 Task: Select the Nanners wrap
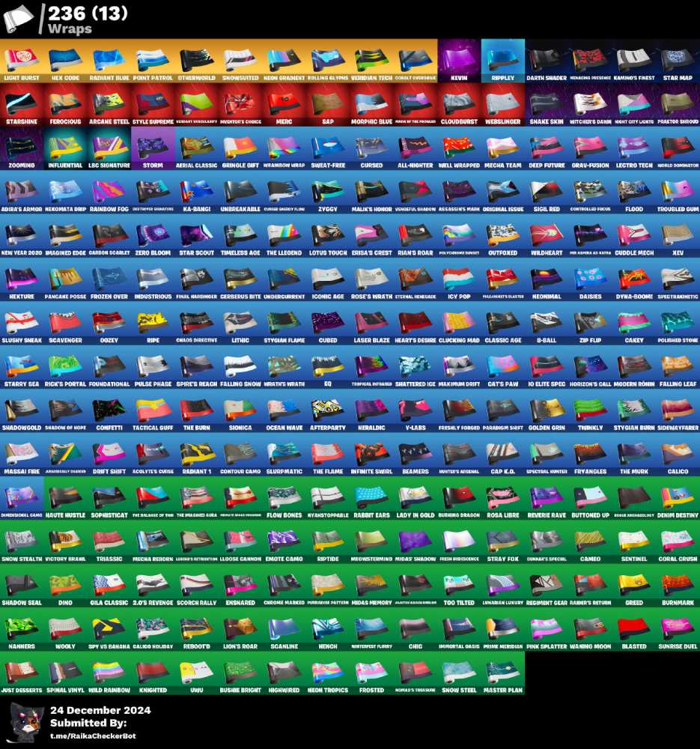(x=22, y=629)
